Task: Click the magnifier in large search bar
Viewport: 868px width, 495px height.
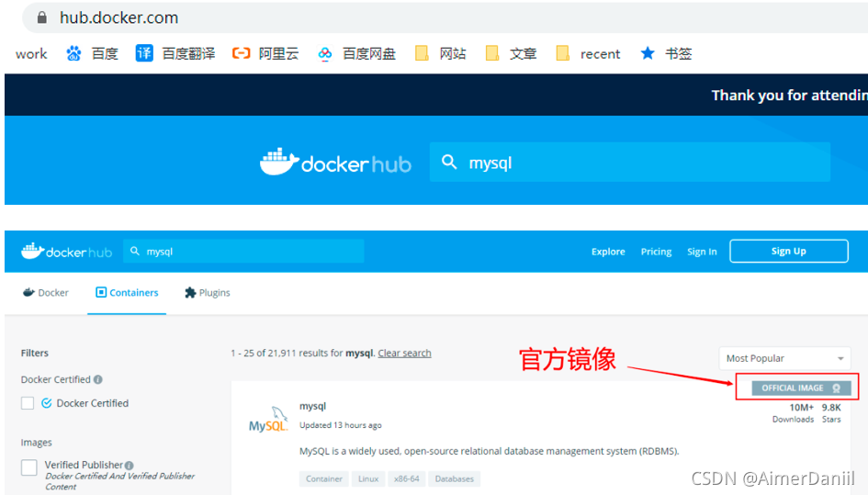Action: 449,163
